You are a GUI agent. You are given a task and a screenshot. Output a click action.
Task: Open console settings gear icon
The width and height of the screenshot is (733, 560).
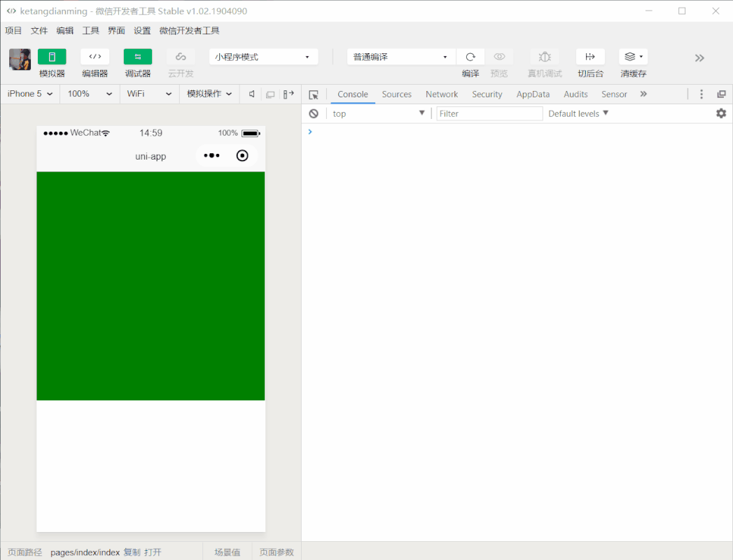(721, 113)
